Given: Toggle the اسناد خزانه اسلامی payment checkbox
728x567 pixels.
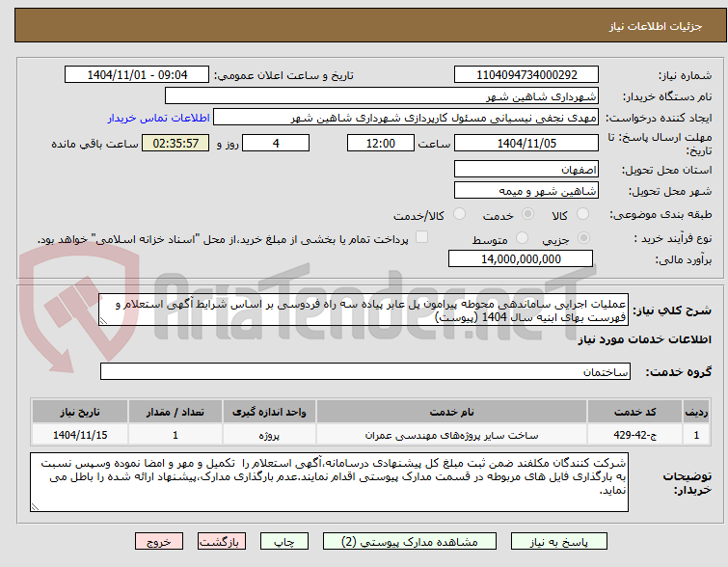Looking at the screenshot, I should pyautogui.click(x=421, y=237).
